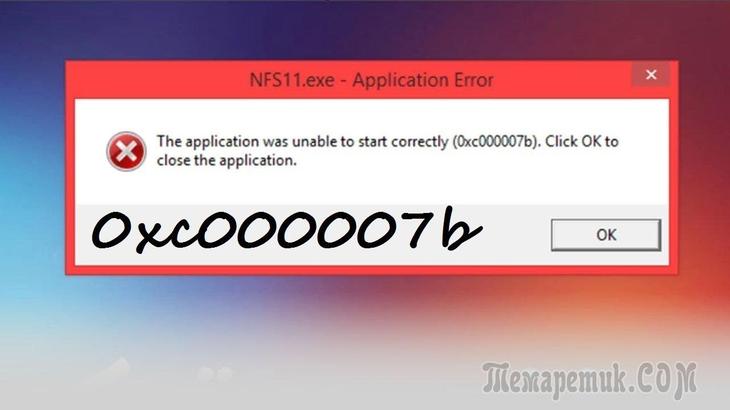Click the red error X icon
730x410 pixels.
click(x=126, y=151)
